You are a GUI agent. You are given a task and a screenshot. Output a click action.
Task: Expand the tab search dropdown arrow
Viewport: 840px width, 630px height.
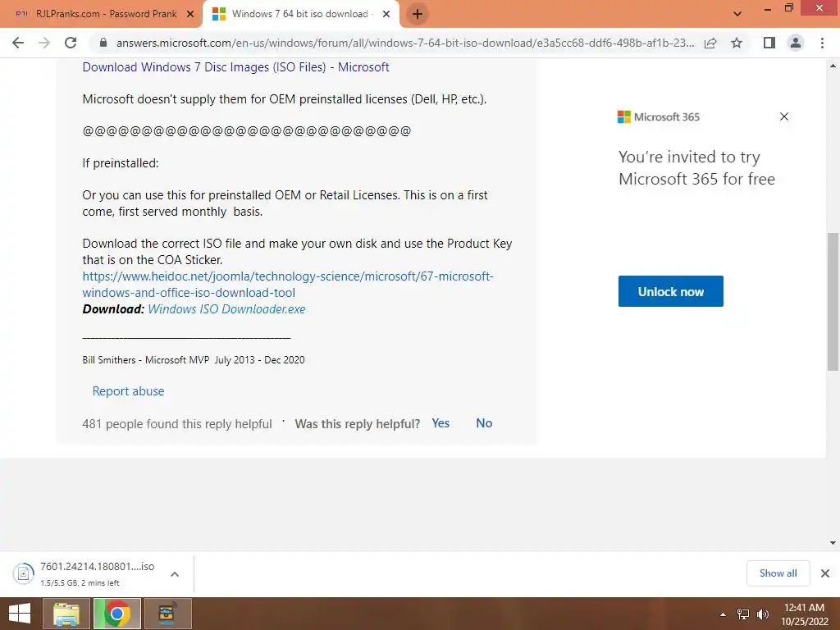pos(737,14)
